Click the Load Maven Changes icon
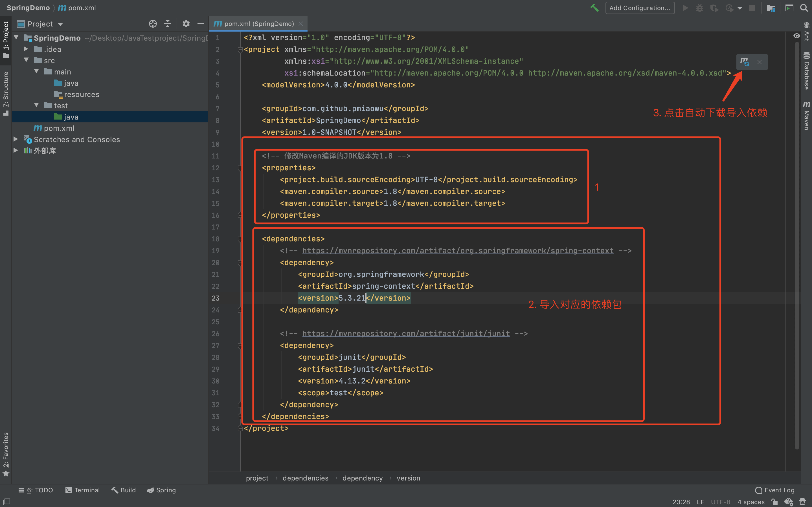Image resolution: width=812 pixels, height=507 pixels. [x=745, y=62]
